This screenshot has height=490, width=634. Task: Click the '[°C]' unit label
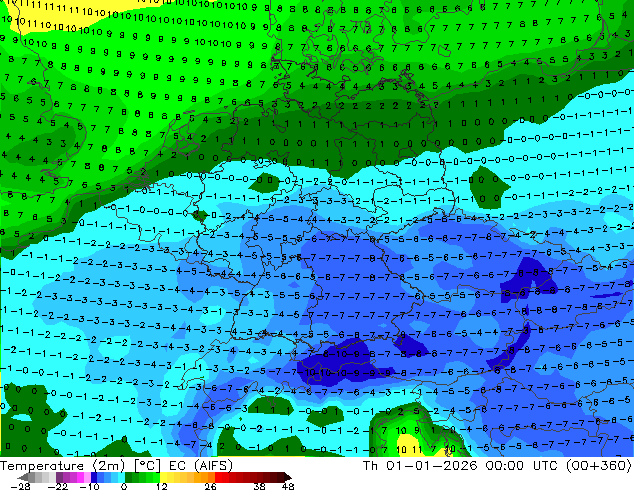[147, 466]
